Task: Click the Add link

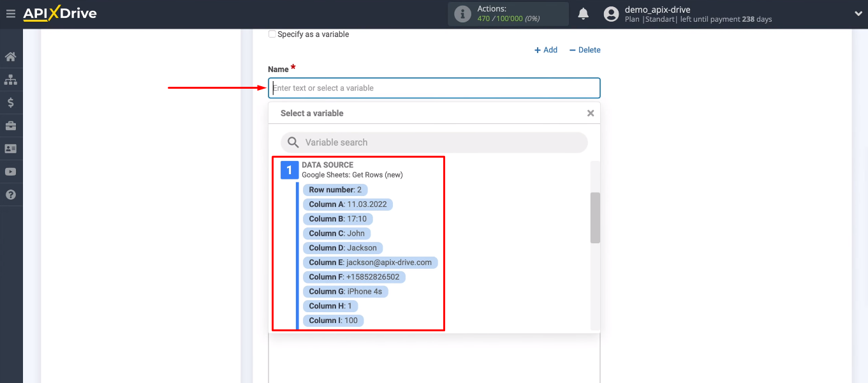Action: pyautogui.click(x=546, y=50)
